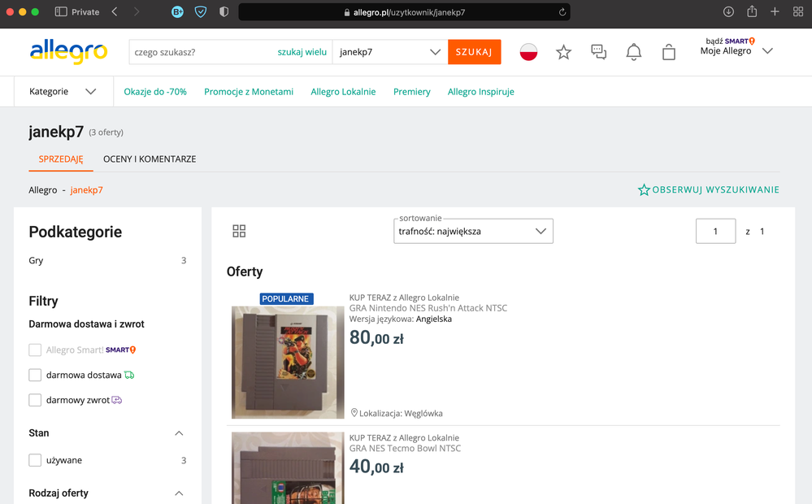Switch offers to grid view icon
The image size is (812, 504).
[x=239, y=231]
